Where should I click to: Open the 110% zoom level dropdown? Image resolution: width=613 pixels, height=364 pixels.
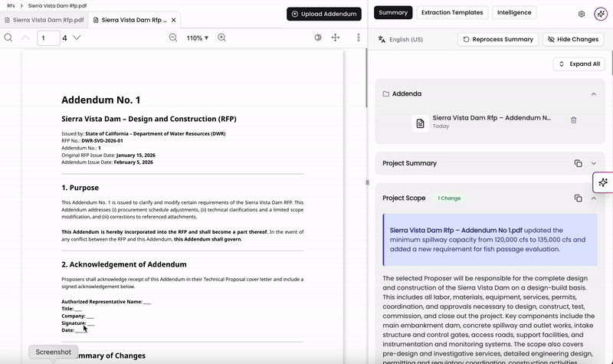pyautogui.click(x=198, y=38)
